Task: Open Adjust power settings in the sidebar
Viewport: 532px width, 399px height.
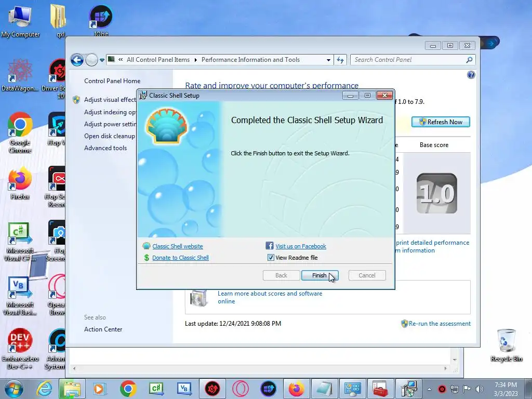Action: tap(110, 124)
